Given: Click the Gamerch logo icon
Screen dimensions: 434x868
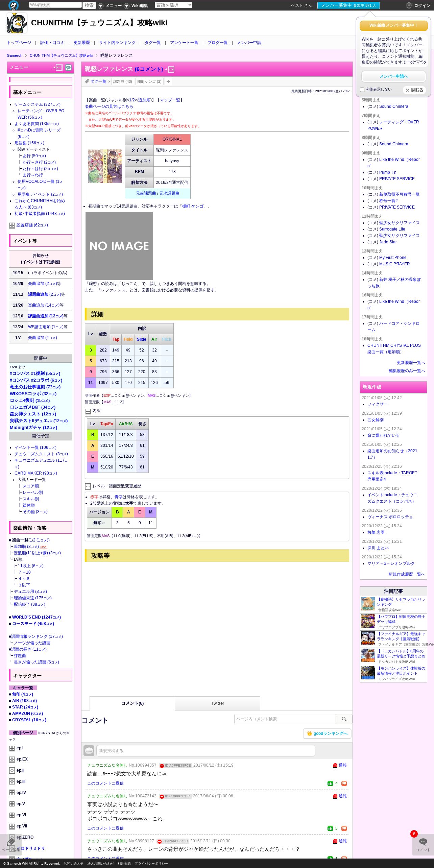Looking at the screenshot, I should coord(14,5).
